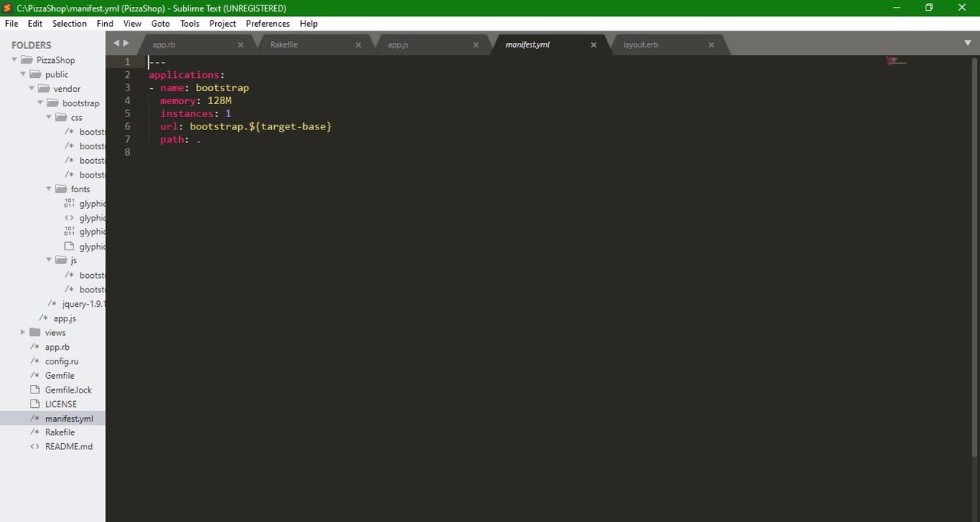
Task: Collapse the bootstrap folder arrow
Action: (x=41, y=103)
